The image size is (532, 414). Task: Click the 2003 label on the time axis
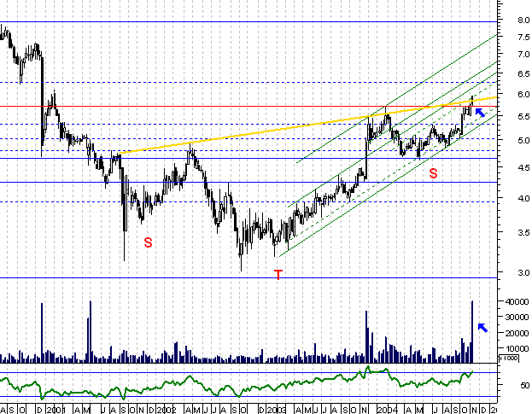(x=278, y=406)
